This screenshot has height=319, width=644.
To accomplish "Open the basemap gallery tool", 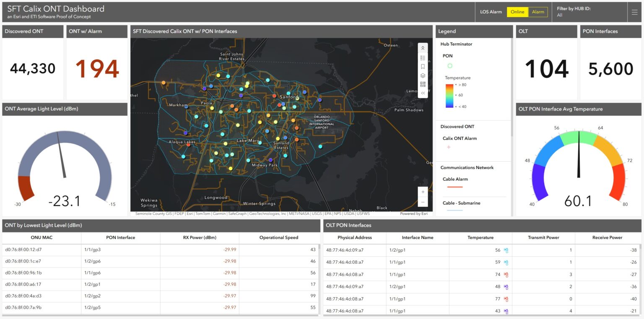I will [x=423, y=84].
